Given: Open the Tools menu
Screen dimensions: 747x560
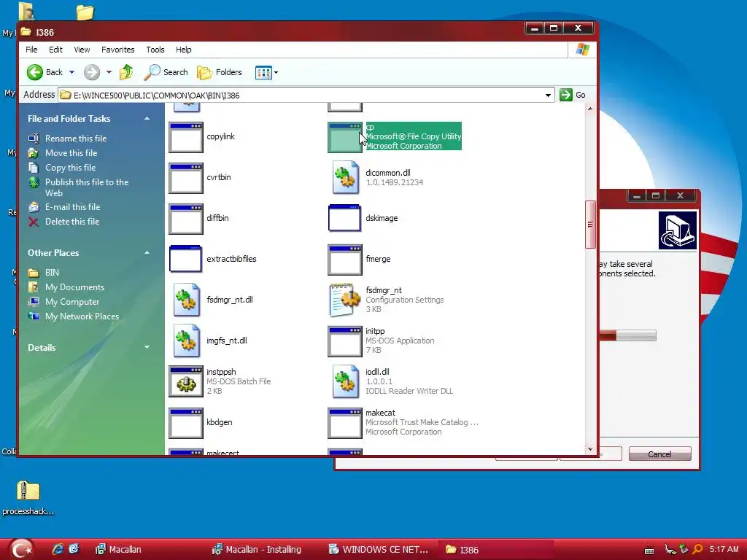Looking at the screenshot, I should pos(155,50).
